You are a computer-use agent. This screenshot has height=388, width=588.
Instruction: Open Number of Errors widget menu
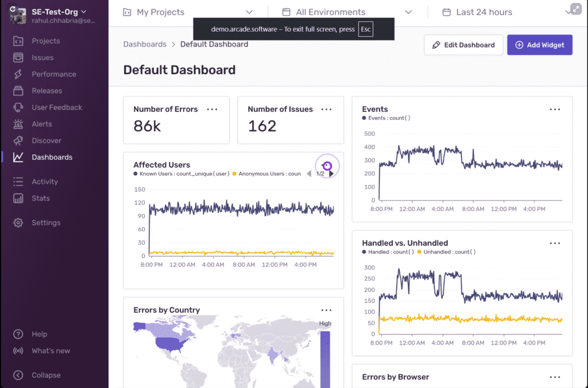click(212, 110)
